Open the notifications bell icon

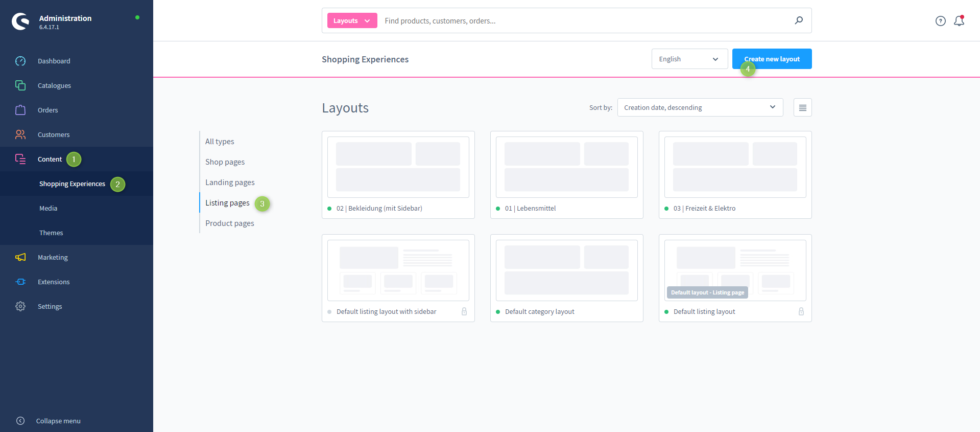[959, 21]
